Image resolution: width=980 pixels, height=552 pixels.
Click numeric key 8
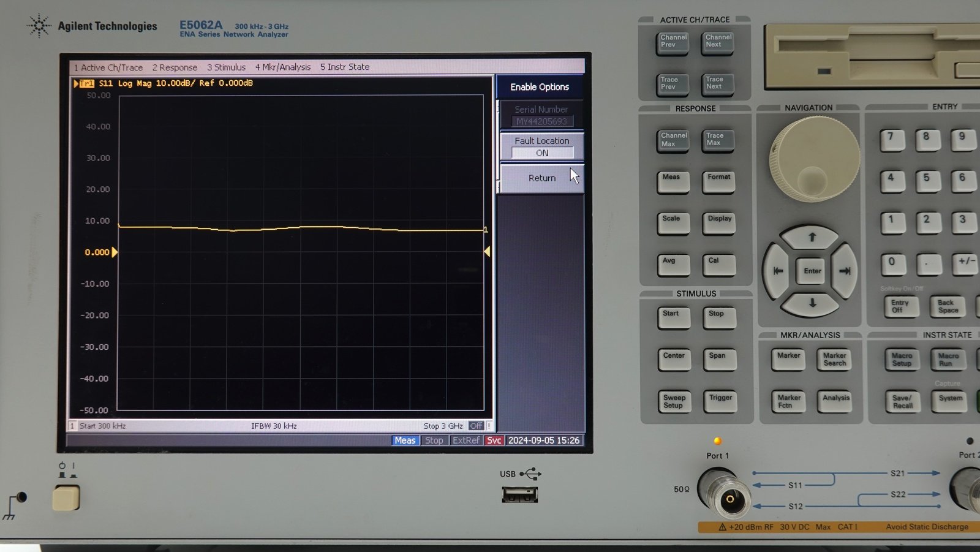(x=927, y=141)
